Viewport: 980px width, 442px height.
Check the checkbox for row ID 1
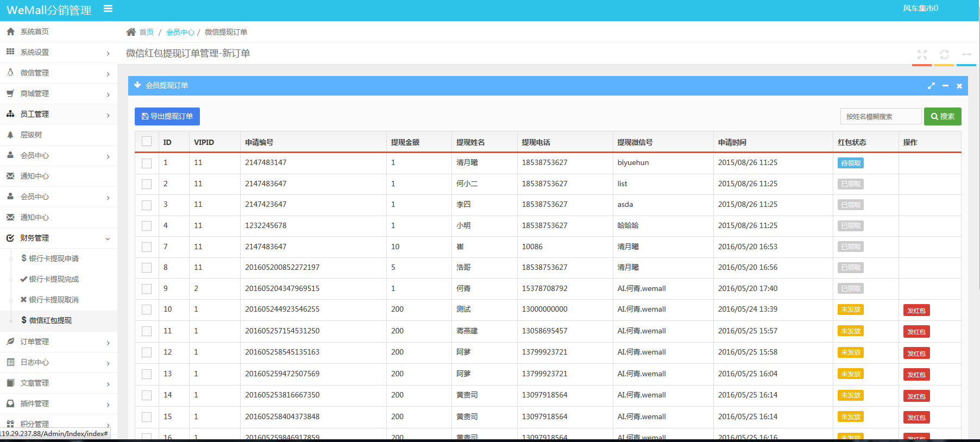(x=147, y=163)
